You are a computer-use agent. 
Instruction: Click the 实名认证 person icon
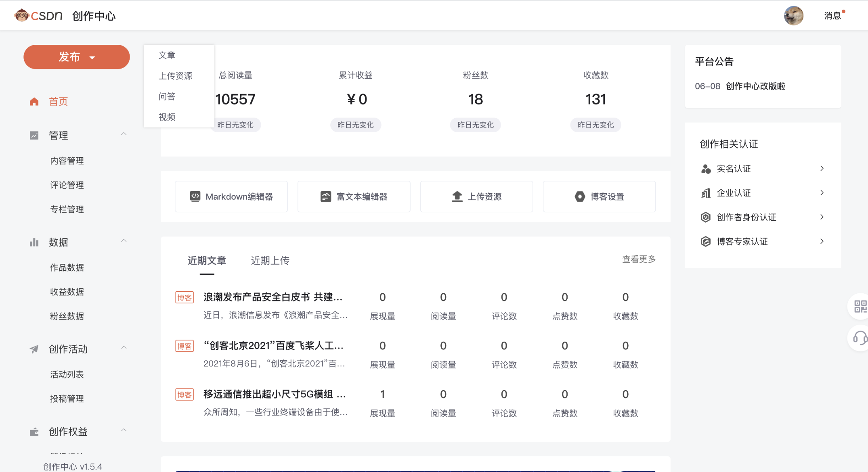pos(706,169)
